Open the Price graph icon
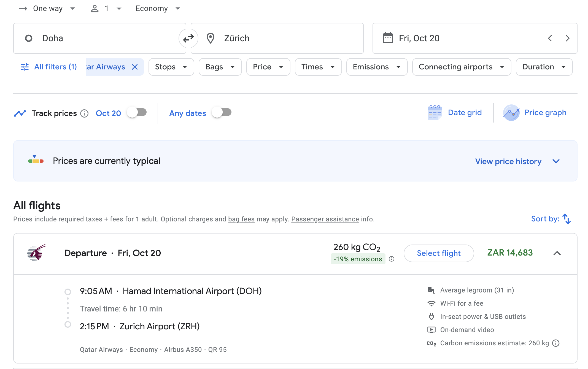The width and height of the screenshot is (588, 369). point(511,113)
